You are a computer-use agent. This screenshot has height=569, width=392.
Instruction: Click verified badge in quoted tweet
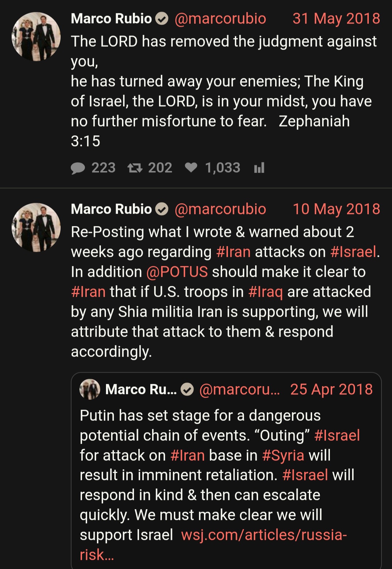point(187,389)
